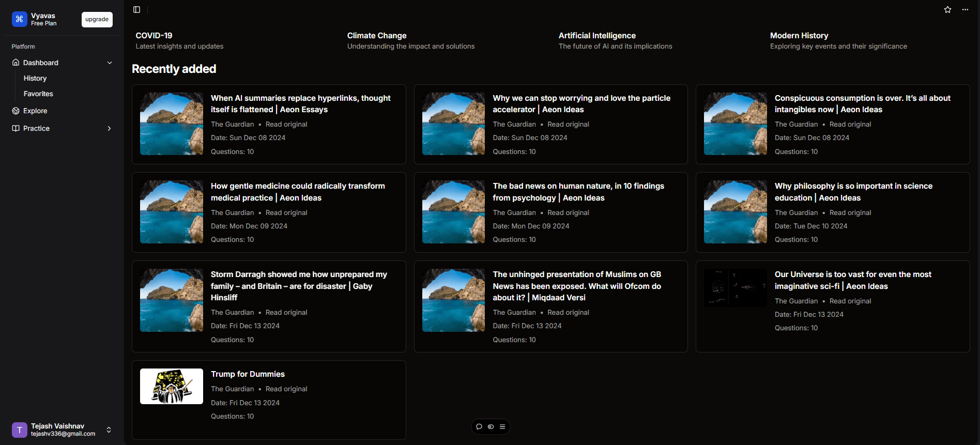This screenshot has width=980, height=445.
Task: Toggle the sidebar panel icon
Action: tap(136, 9)
